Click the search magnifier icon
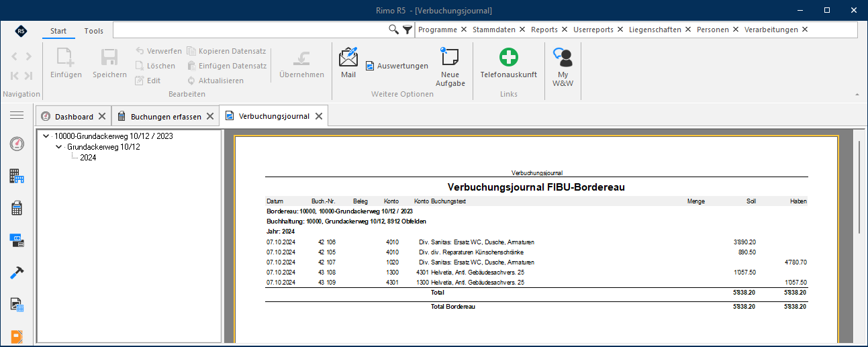This screenshot has height=347, width=868. (x=394, y=30)
